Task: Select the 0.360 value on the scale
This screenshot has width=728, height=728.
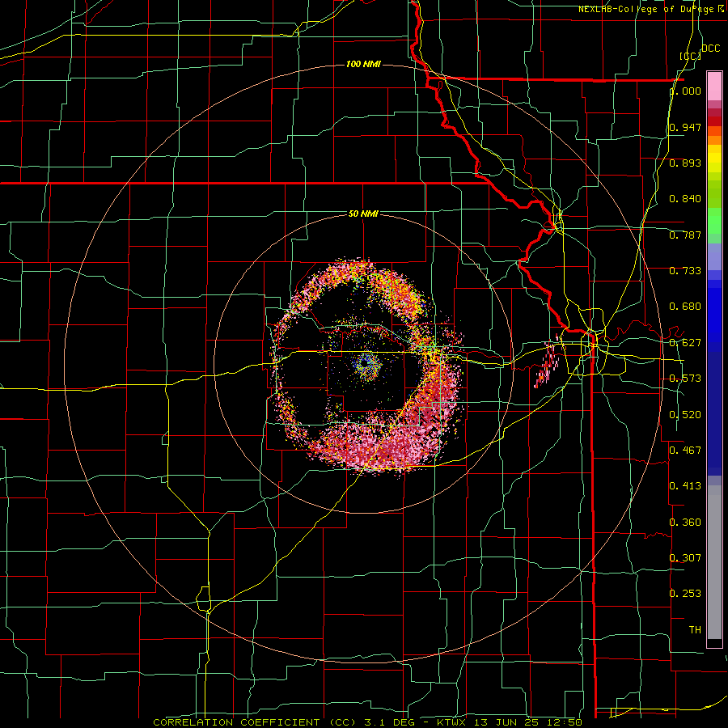Action: pos(685,523)
